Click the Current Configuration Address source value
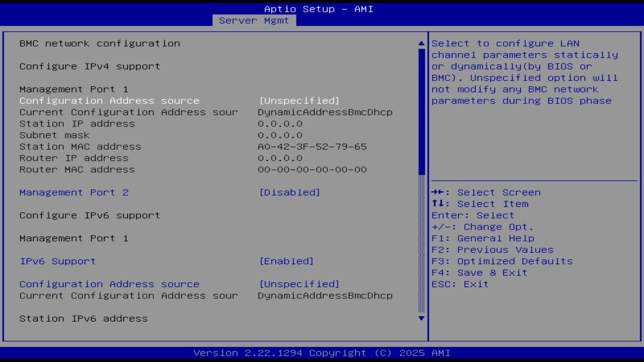This screenshot has height=362, width=644. tap(325, 112)
